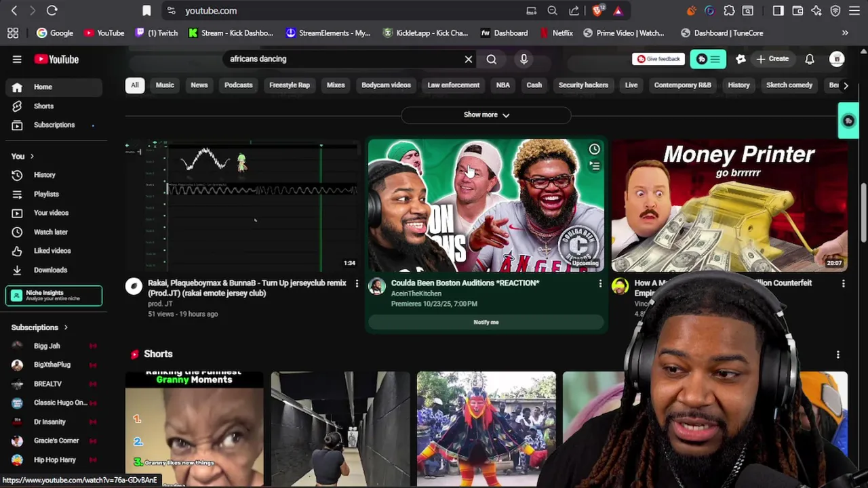
Task: Open the teal TubeBuddy menu button
Action: (x=708, y=59)
